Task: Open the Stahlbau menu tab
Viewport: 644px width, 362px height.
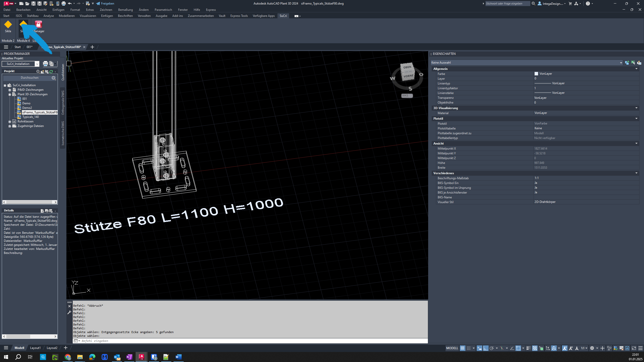Action: (32, 16)
